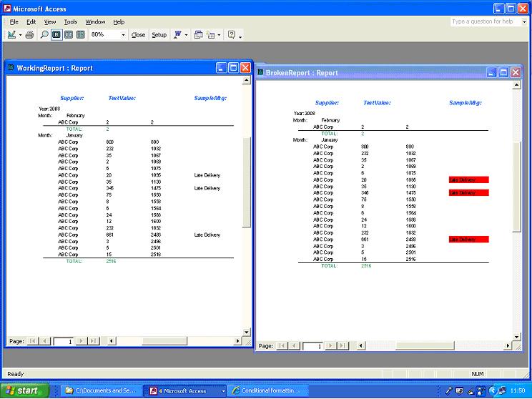Open the File menu
Image resolution: width=532 pixels, height=399 pixels.
point(14,21)
